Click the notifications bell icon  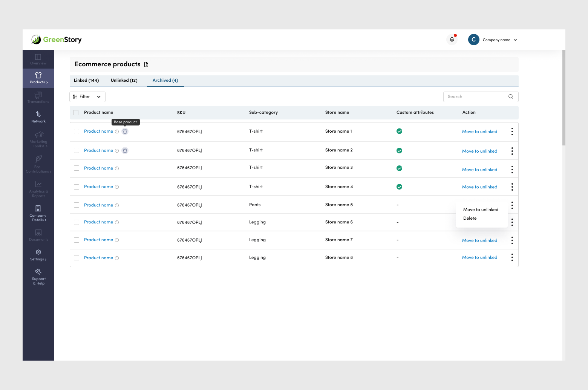tap(452, 40)
